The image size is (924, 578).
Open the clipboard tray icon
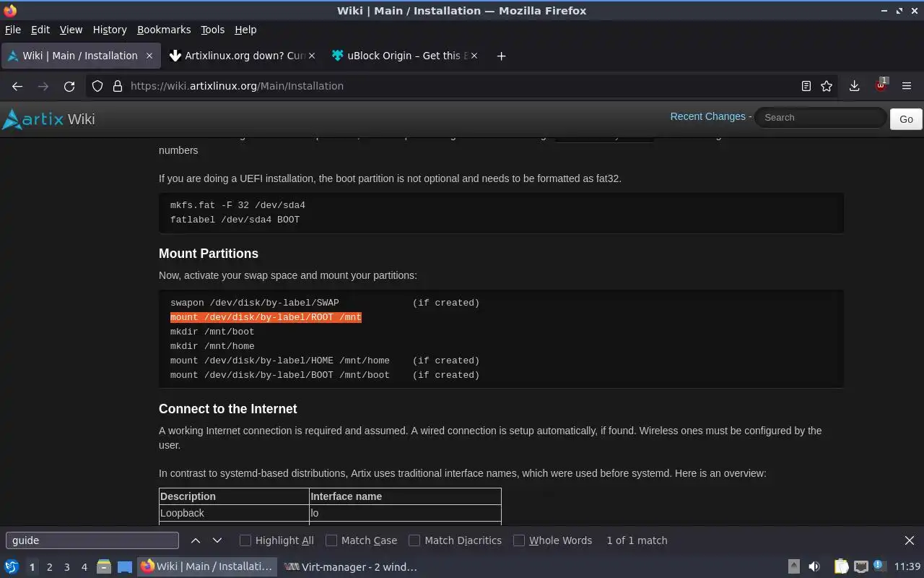[841, 567]
